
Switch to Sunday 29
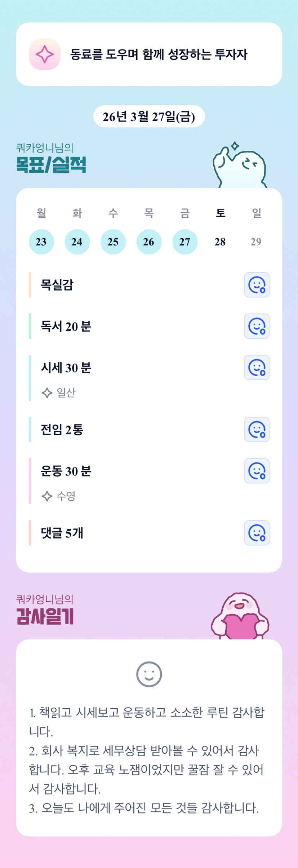tap(256, 242)
